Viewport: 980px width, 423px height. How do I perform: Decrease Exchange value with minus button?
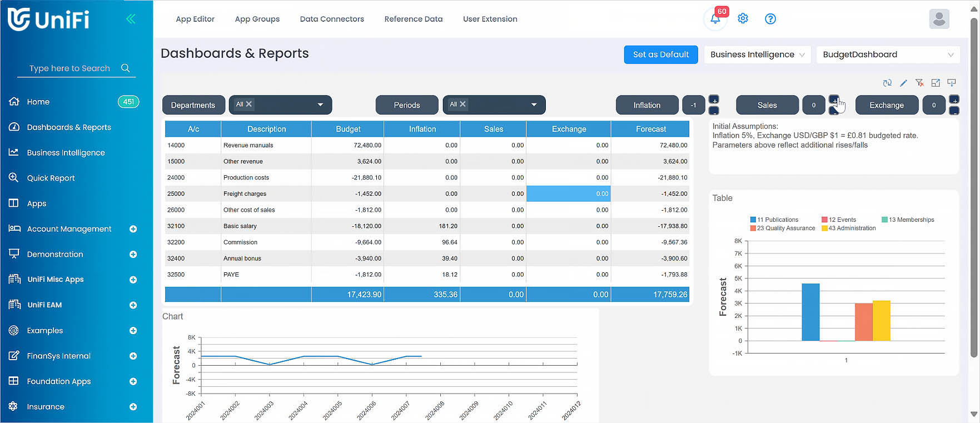(x=954, y=111)
